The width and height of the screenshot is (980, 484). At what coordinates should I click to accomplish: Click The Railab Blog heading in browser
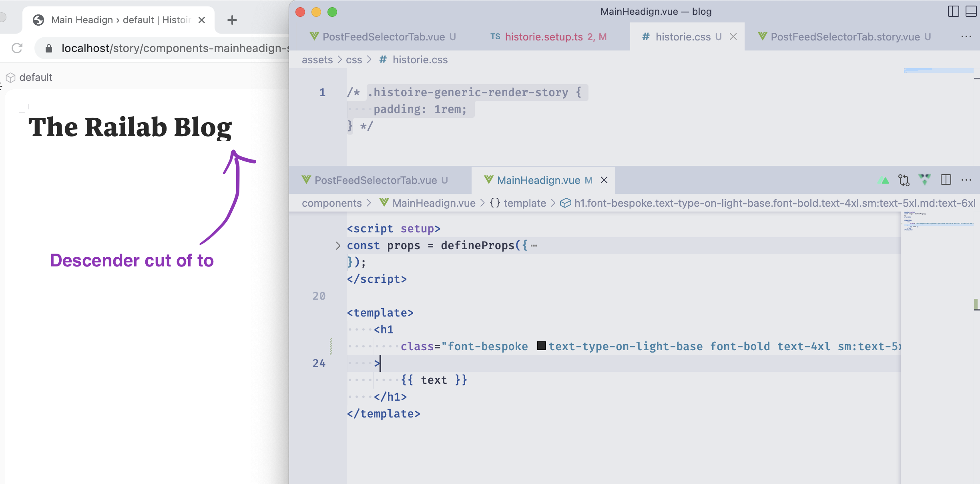click(130, 127)
